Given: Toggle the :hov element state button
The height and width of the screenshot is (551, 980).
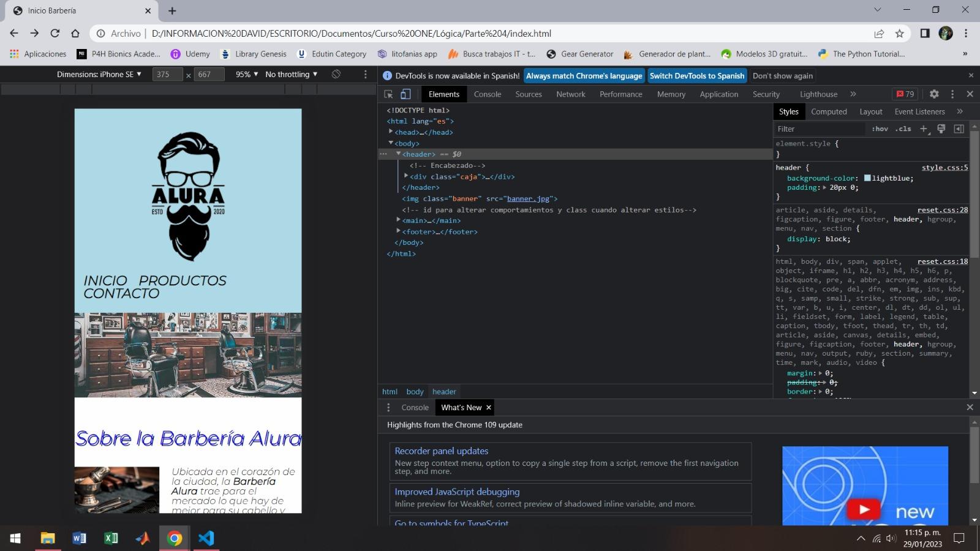Looking at the screenshot, I should [880, 129].
